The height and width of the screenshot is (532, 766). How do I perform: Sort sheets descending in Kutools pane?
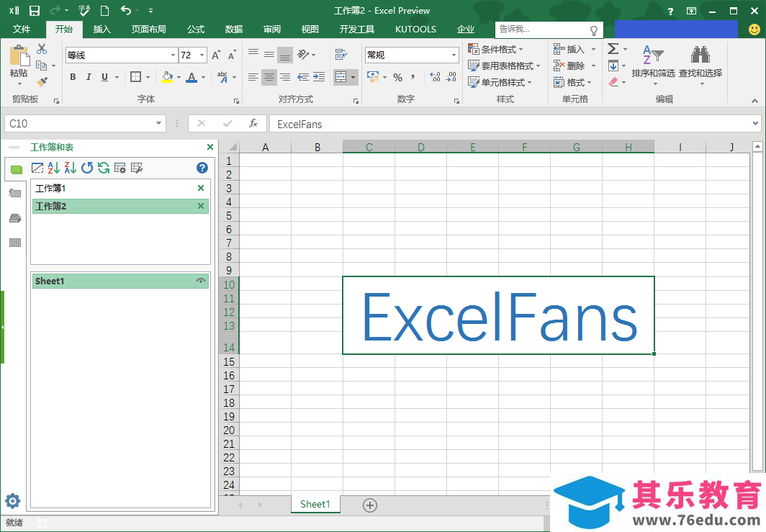[71, 168]
